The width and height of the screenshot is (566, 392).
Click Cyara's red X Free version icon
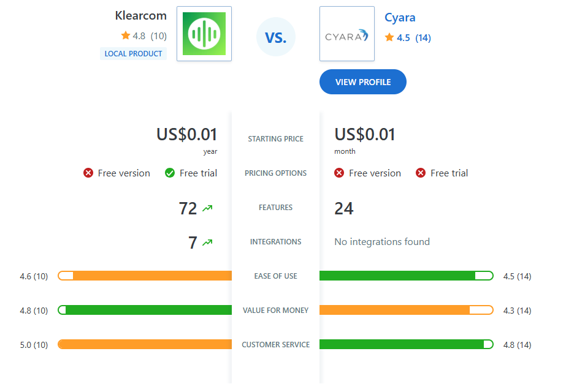tap(339, 173)
